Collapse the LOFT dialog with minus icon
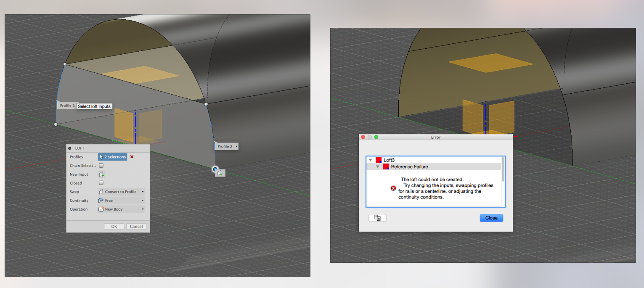This screenshot has width=644, height=288. (x=70, y=148)
